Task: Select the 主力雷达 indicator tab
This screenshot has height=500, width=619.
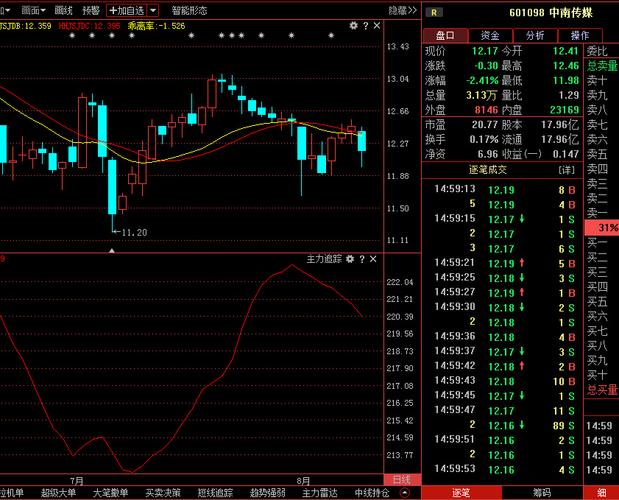Action: click(320, 493)
